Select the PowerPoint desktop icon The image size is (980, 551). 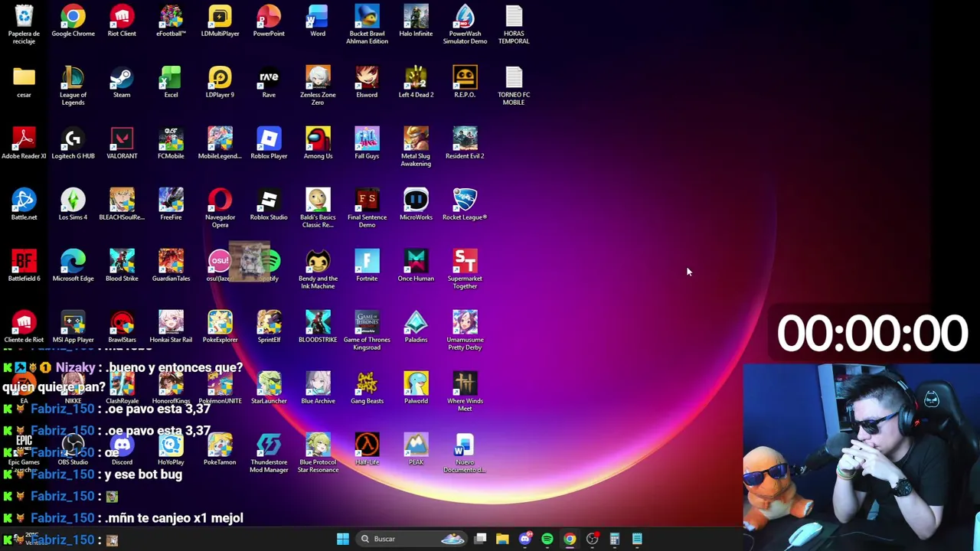tap(269, 21)
